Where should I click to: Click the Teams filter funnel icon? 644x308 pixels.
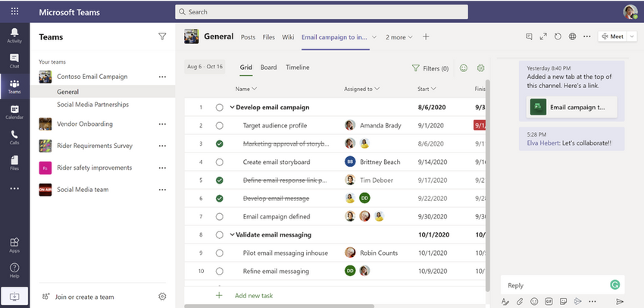(162, 36)
